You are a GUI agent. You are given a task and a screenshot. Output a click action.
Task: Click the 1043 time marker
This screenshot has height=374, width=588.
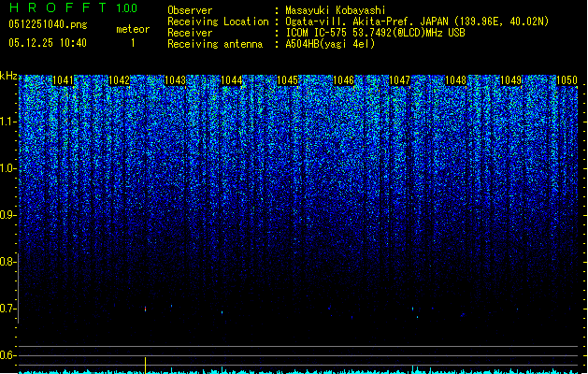click(x=175, y=80)
